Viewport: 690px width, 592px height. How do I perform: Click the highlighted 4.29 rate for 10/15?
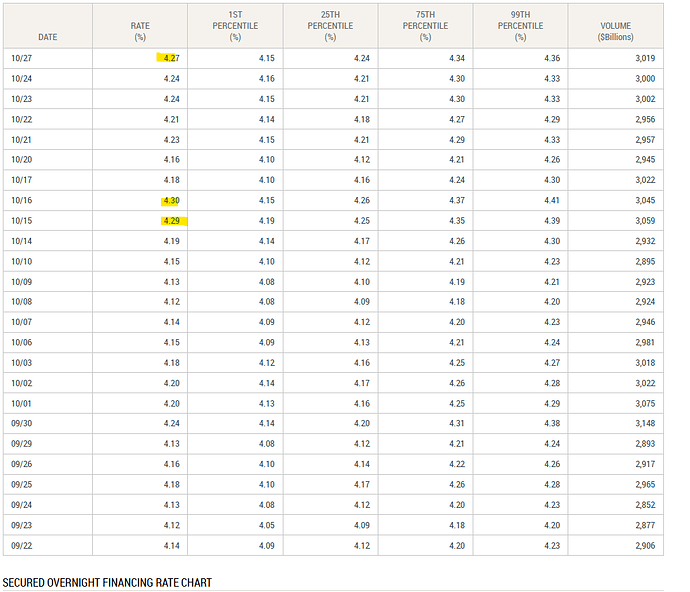pyautogui.click(x=171, y=220)
